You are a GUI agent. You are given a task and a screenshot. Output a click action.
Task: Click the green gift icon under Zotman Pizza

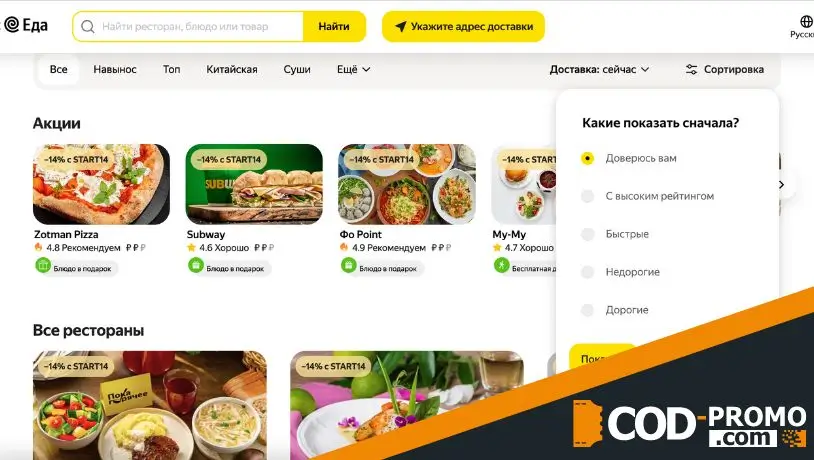coord(43,266)
